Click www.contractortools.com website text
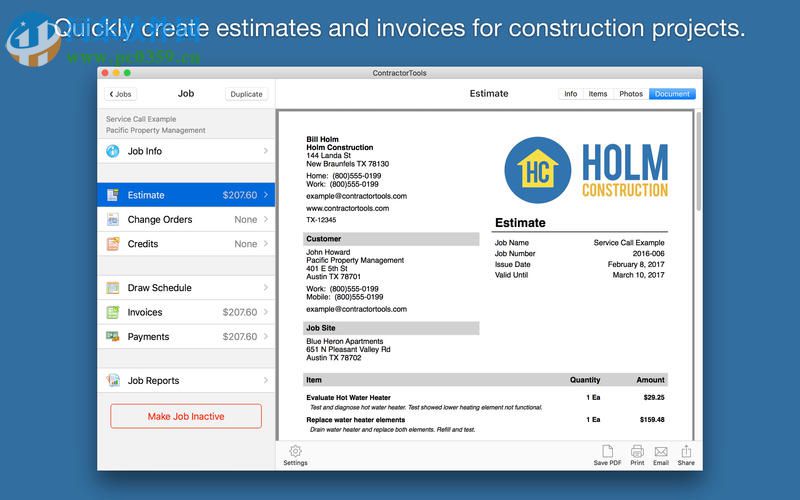This screenshot has width=800, height=500. 347,208
